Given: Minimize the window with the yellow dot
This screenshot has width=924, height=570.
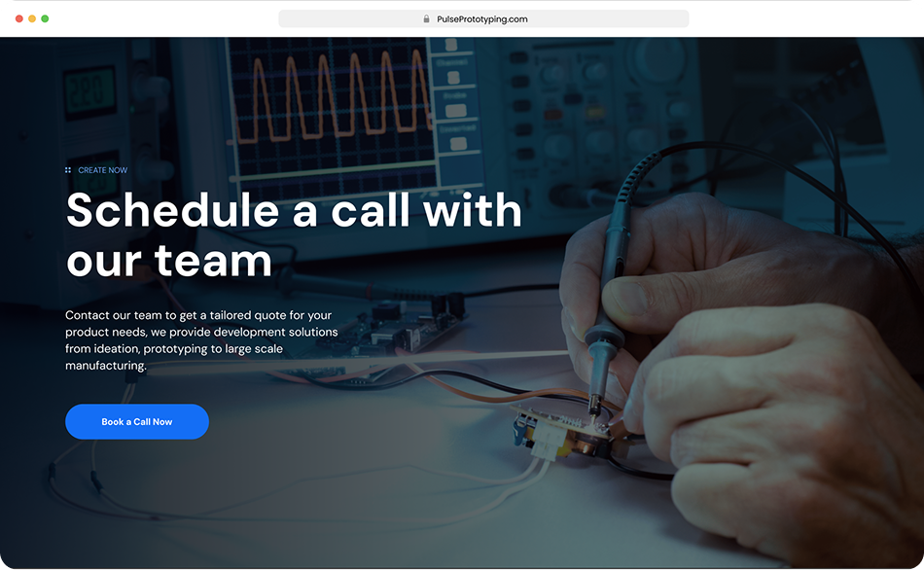Looking at the screenshot, I should coord(32,18).
